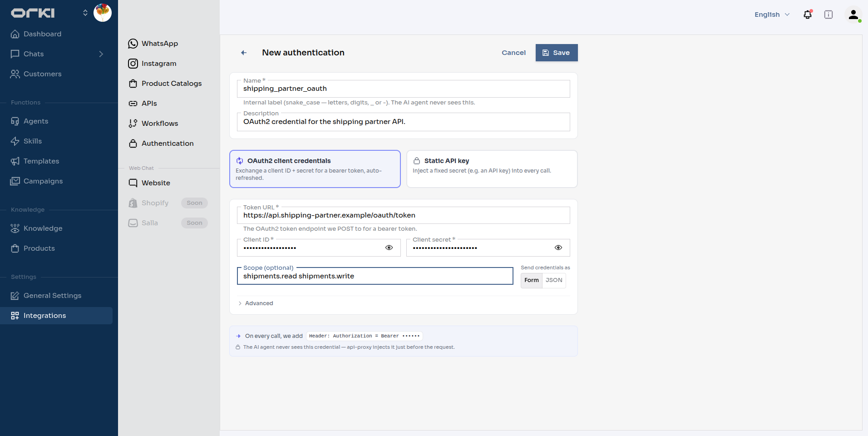Click the info panel icon

(829, 15)
